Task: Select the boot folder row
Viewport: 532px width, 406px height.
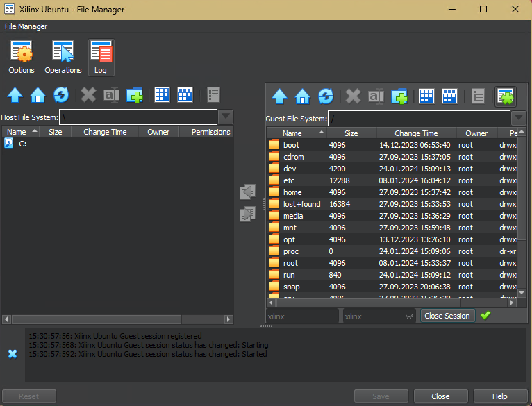Action: point(392,145)
